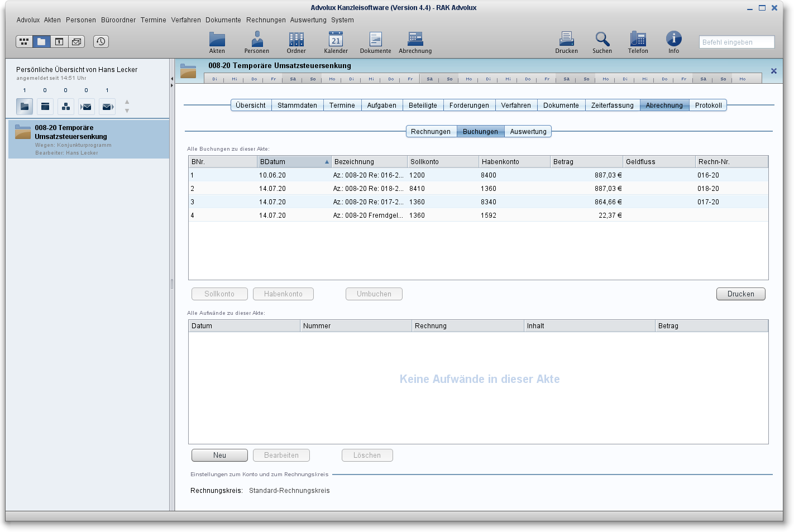Screen dimensions: 794x532
Task: Click the overview scroll down arrow
Action: pyautogui.click(x=127, y=111)
